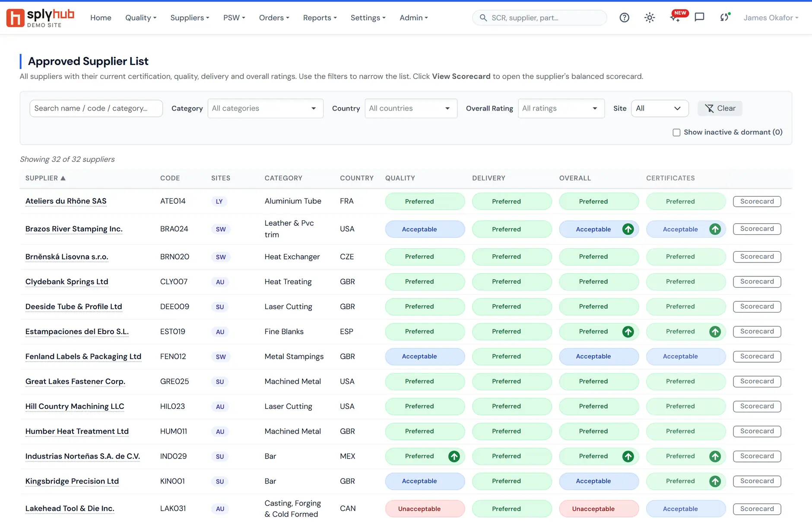Click the Search name / code / category field
Screen dimensions: 812x522
pyautogui.click(x=96, y=108)
